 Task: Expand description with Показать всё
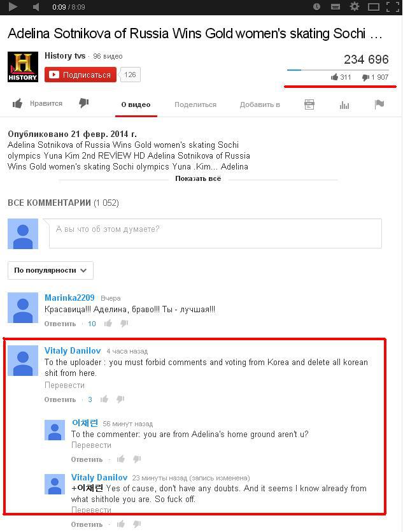point(198,178)
